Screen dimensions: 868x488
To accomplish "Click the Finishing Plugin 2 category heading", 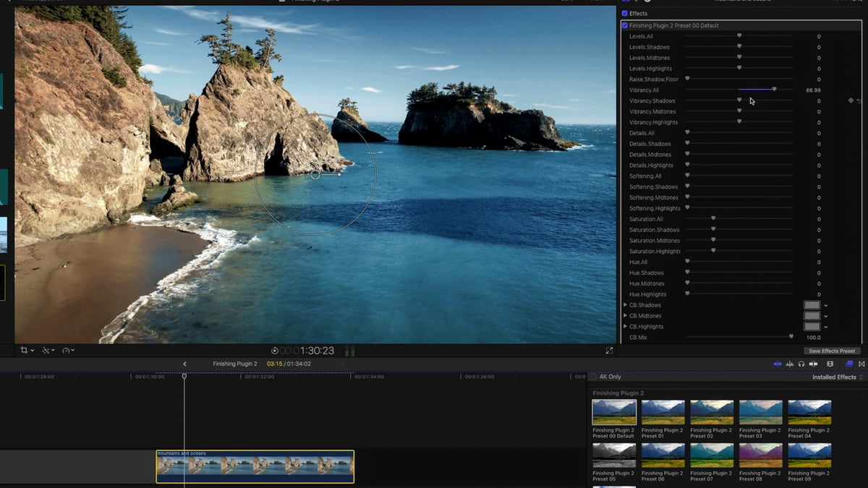I will (x=618, y=393).
